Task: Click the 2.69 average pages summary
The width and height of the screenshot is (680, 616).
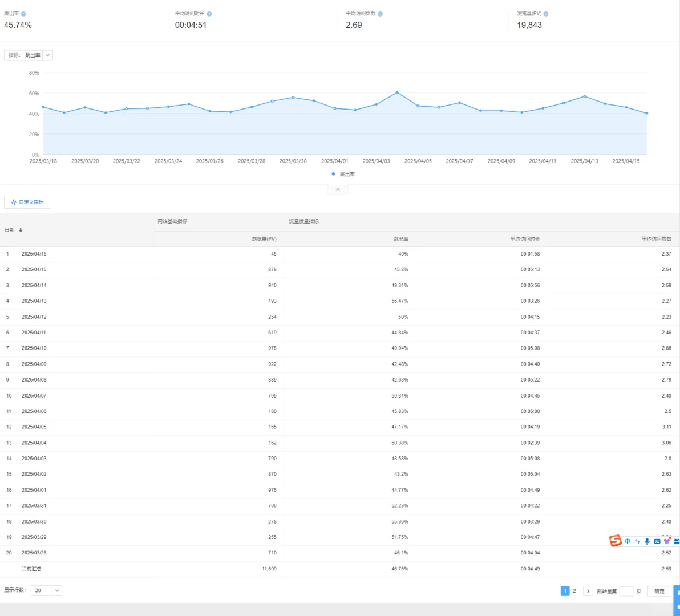Action: pyautogui.click(x=354, y=25)
